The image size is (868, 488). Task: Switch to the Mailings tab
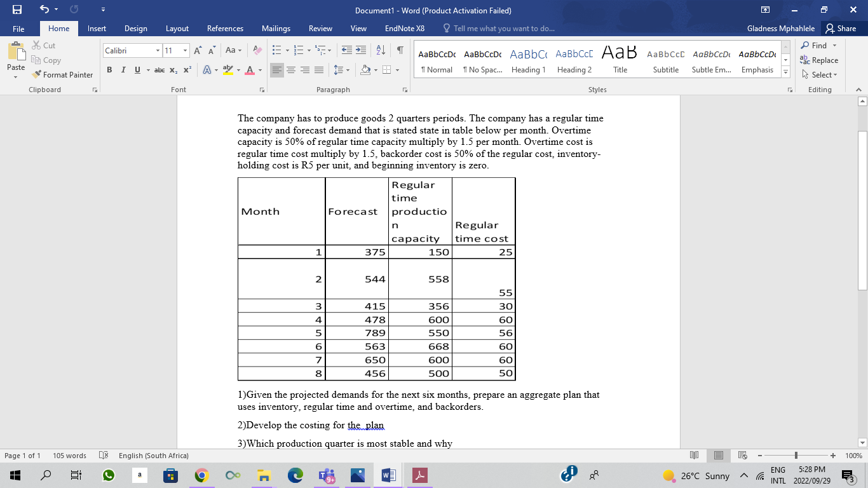click(276, 29)
